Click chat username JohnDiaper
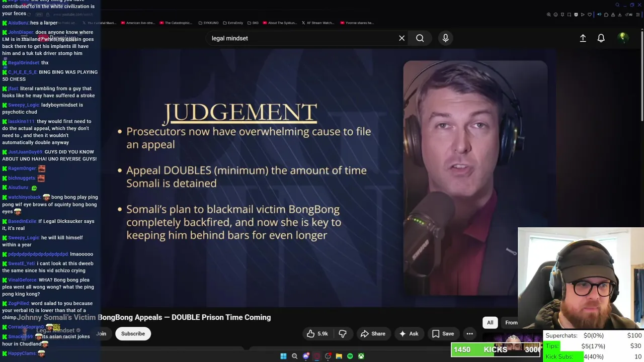 [x=21, y=32]
